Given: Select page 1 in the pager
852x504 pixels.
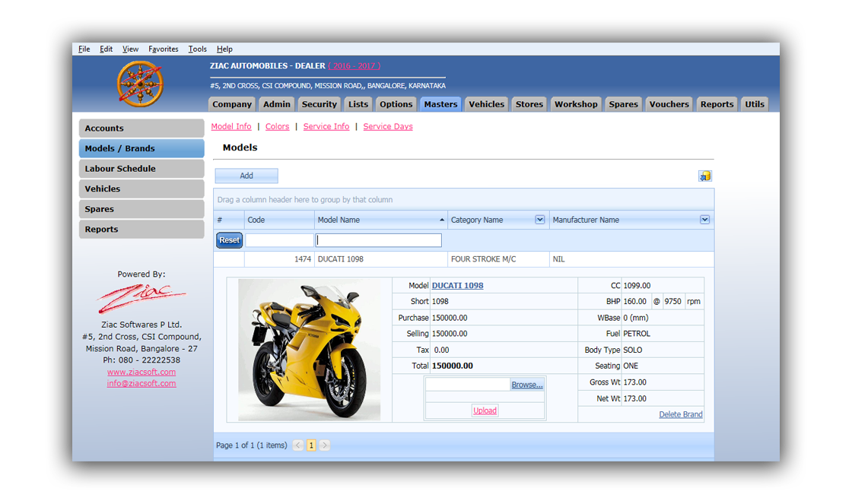Looking at the screenshot, I should (x=311, y=445).
